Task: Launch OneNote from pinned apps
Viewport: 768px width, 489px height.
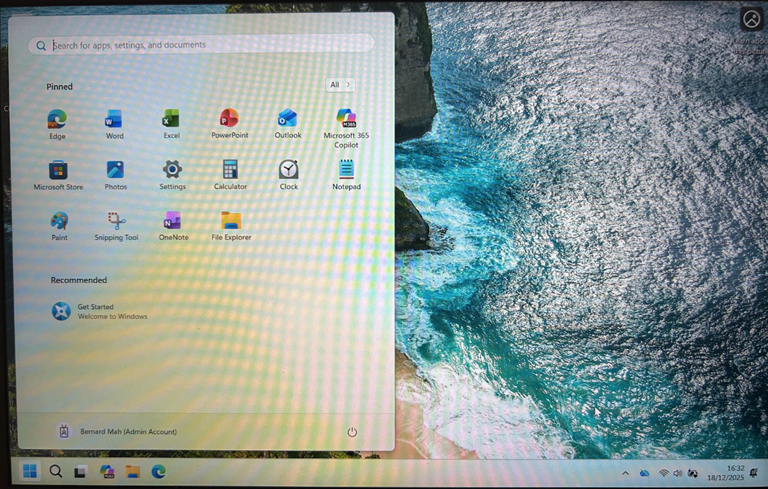Action: click(173, 226)
